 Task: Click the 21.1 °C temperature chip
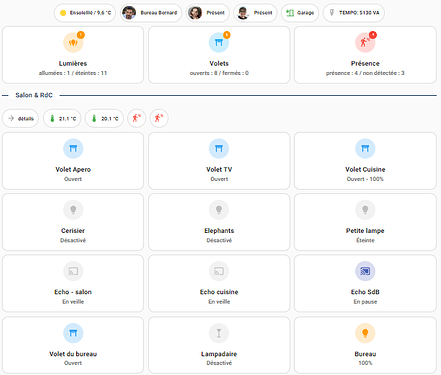click(62, 118)
